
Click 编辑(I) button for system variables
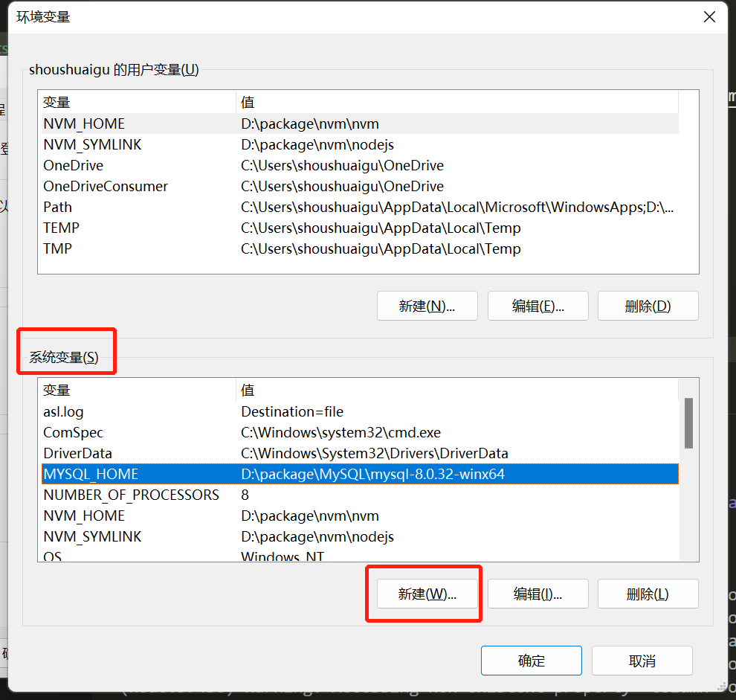coord(538,594)
